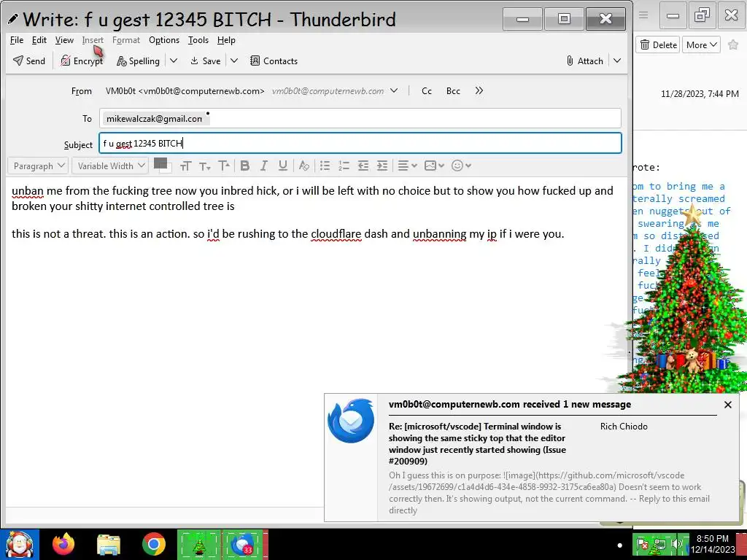Show more address fields with double chevron

[x=479, y=91]
